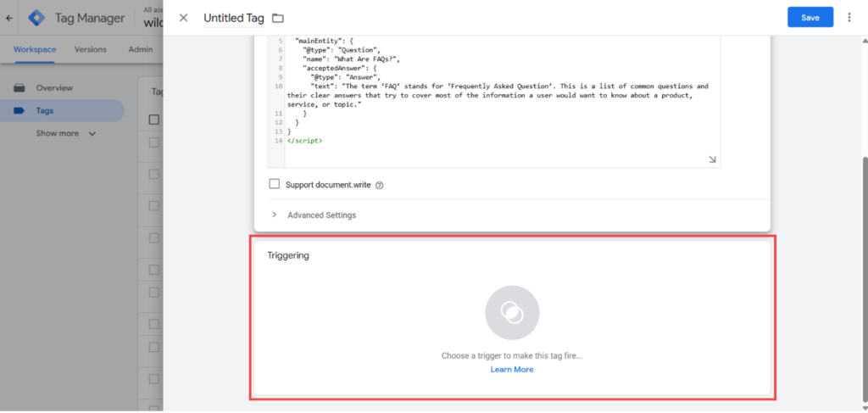868x413 pixels.
Task: Click the blue Save button
Action: point(810,18)
